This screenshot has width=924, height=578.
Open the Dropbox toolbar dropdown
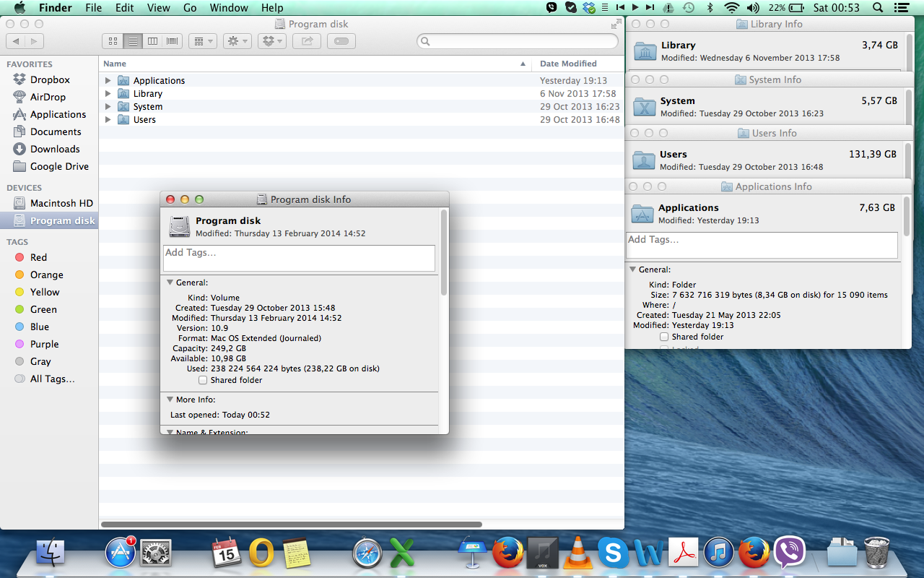click(272, 41)
